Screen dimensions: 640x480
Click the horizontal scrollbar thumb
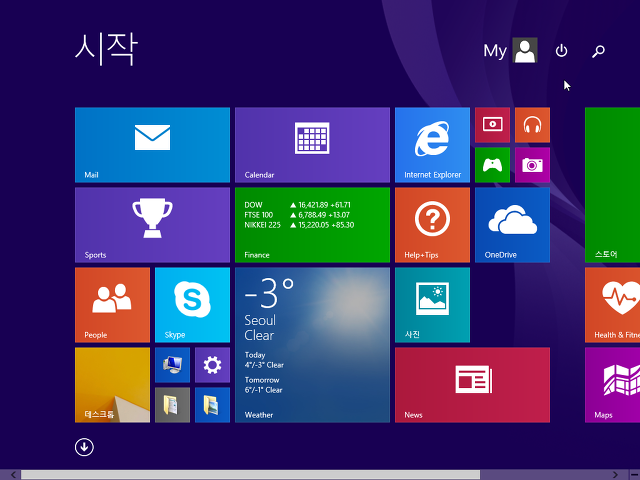pyautogui.click(x=250, y=475)
